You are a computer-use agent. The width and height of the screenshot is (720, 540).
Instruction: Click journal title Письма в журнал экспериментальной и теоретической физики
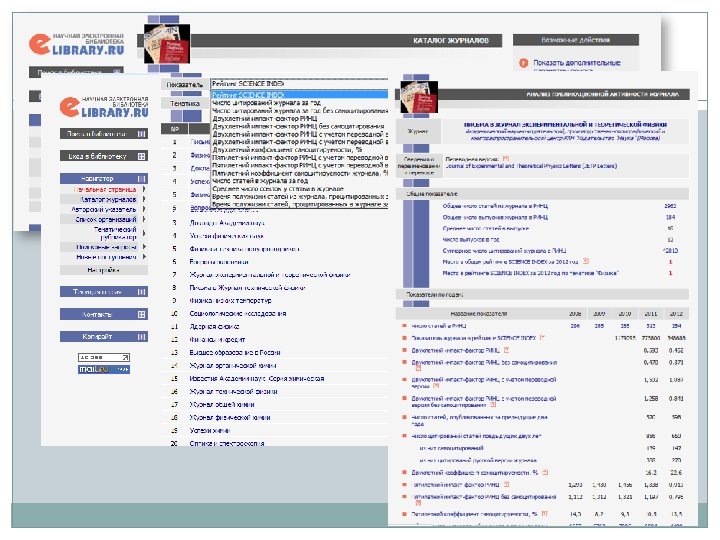565,124
